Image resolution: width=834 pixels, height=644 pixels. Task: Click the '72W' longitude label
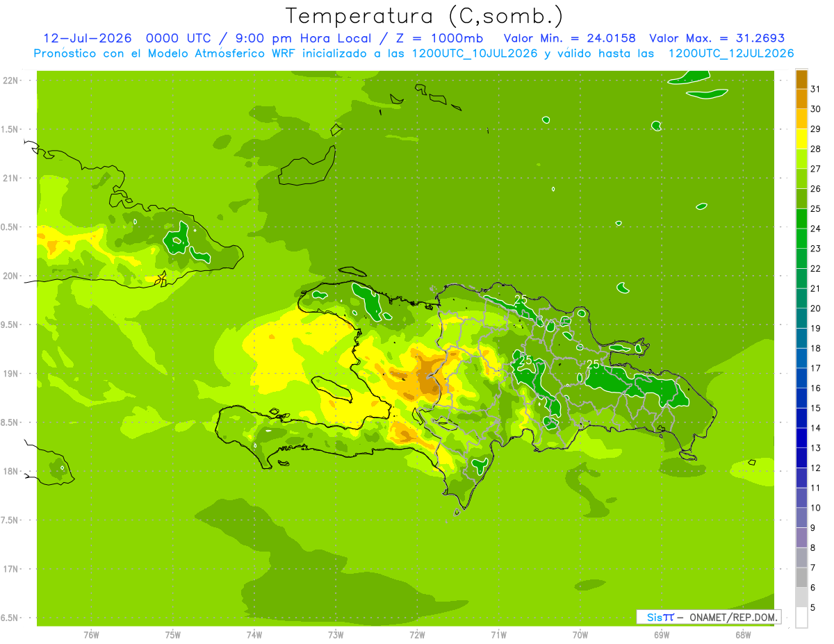point(417,635)
